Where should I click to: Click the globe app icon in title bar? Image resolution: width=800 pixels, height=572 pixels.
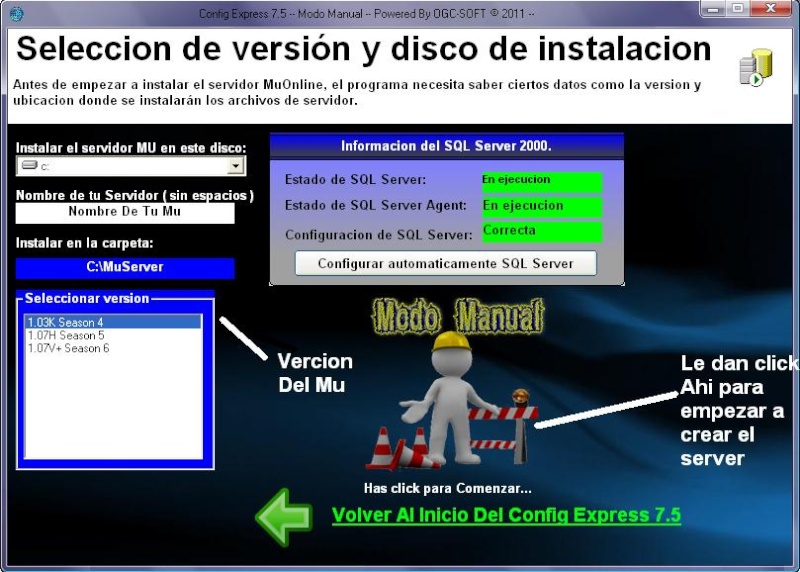click(17, 13)
